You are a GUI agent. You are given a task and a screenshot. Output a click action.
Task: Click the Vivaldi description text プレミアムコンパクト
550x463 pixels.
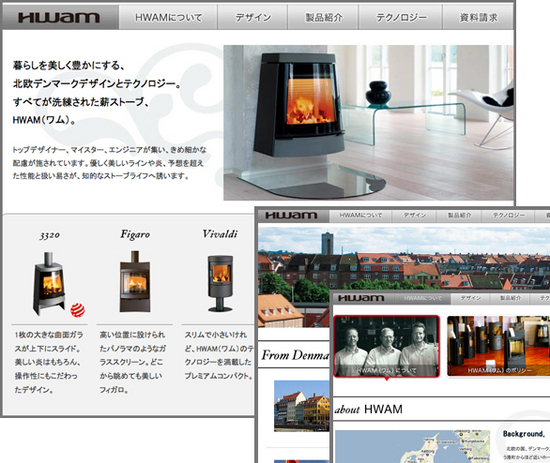[219, 376]
